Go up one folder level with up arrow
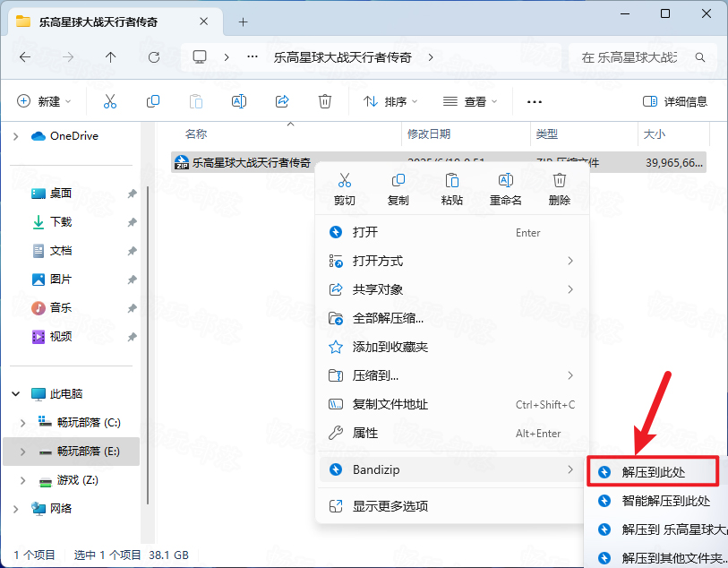 click(x=110, y=57)
